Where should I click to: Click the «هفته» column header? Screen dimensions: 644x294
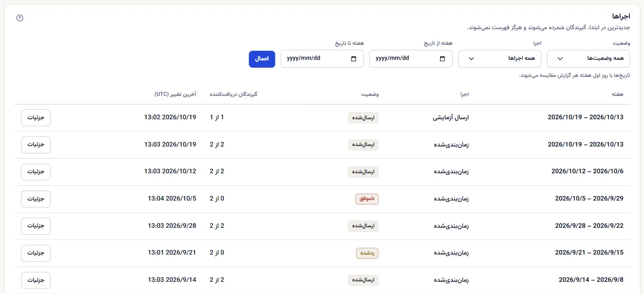tap(618, 94)
